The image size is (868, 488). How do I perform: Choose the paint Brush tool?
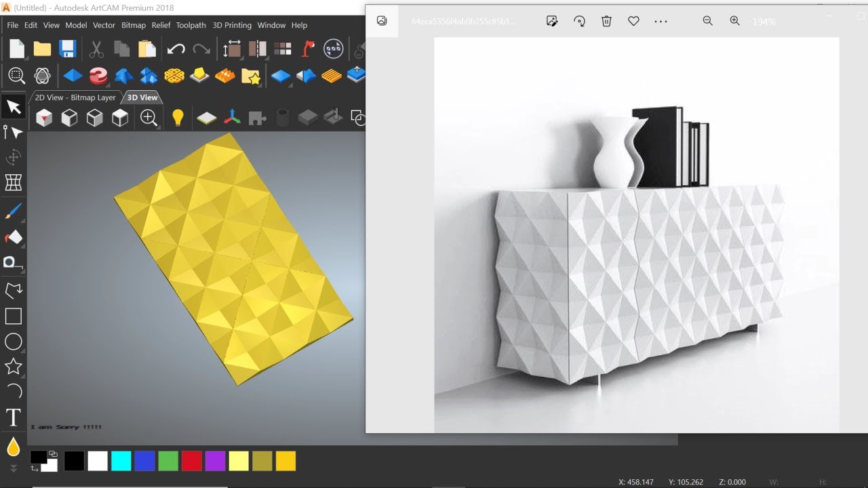coord(13,212)
